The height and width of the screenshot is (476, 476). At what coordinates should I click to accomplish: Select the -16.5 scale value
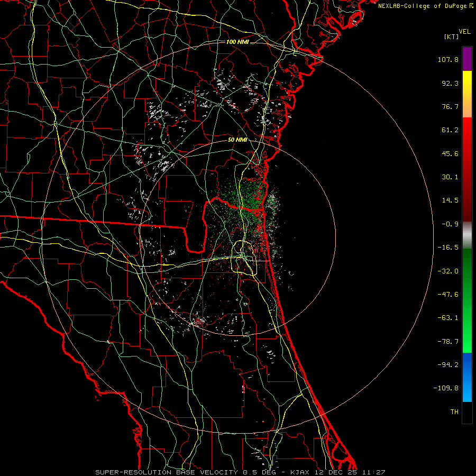click(x=448, y=248)
